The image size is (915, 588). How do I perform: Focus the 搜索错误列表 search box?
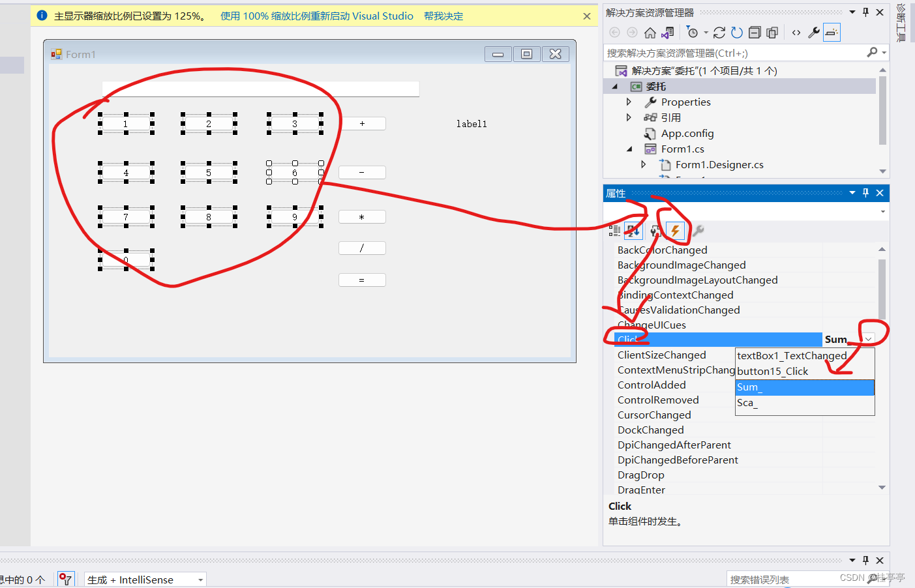pos(796,579)
